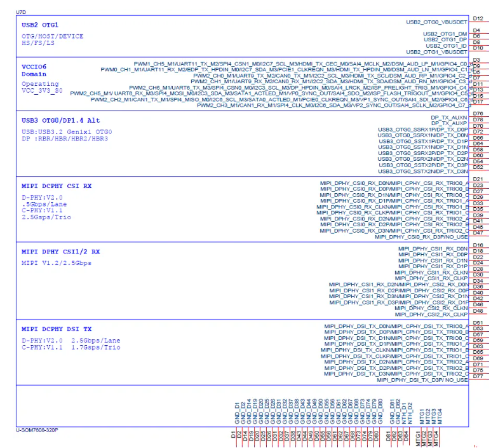Image resolution: width=498 pixels, height=448 pixels.
Task: Select the U-SOM7608-320P part name label
Action: tap(37, 430)
